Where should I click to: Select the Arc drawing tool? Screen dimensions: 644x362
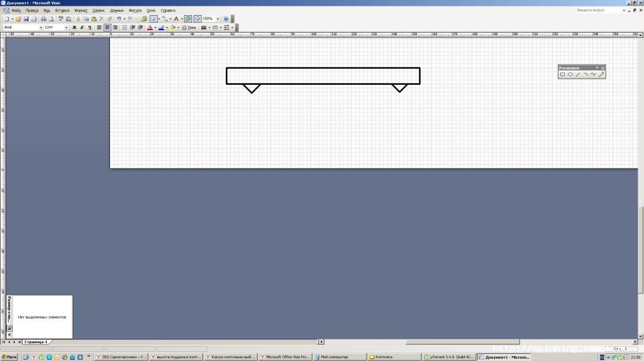click(586, 75)
